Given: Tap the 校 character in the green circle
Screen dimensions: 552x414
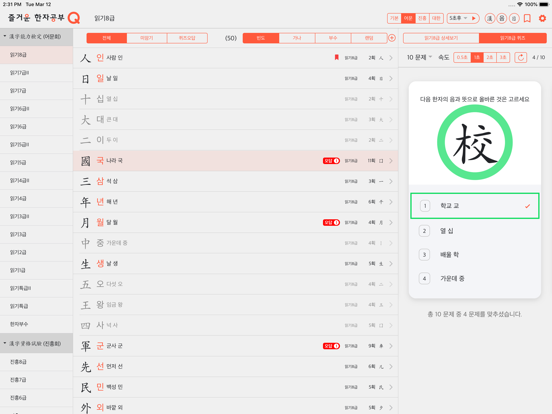Looking at the screenshot, I should pos(475,143).
